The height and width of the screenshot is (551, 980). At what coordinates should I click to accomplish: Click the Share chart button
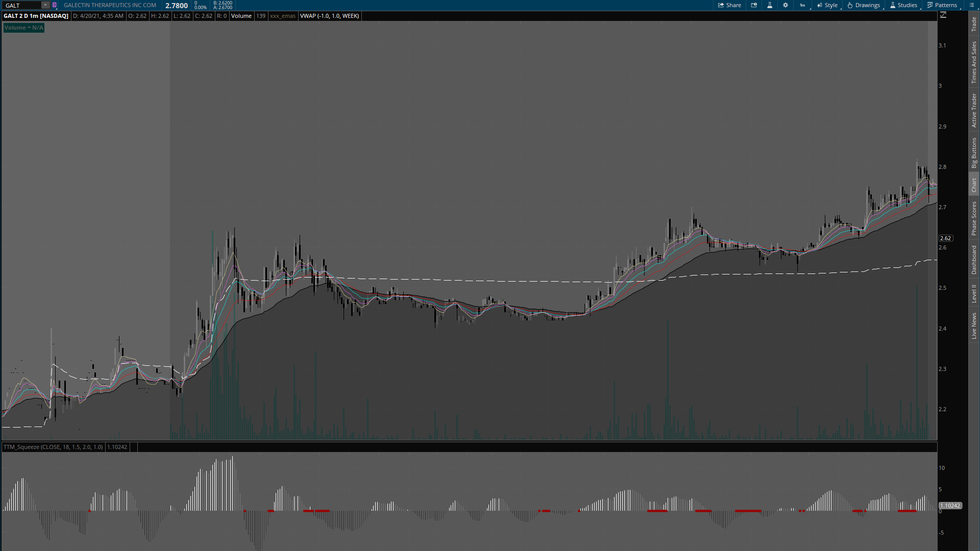(x=729, y=5)
